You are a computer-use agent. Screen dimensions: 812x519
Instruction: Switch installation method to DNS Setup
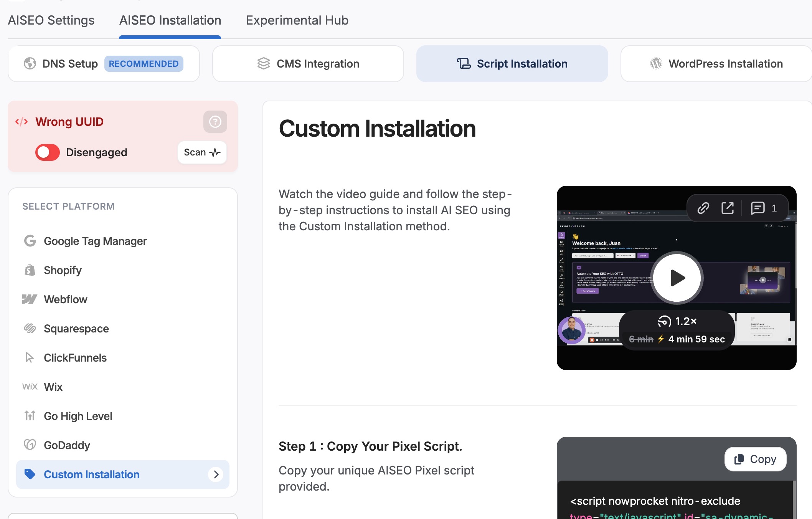(104, 63)
